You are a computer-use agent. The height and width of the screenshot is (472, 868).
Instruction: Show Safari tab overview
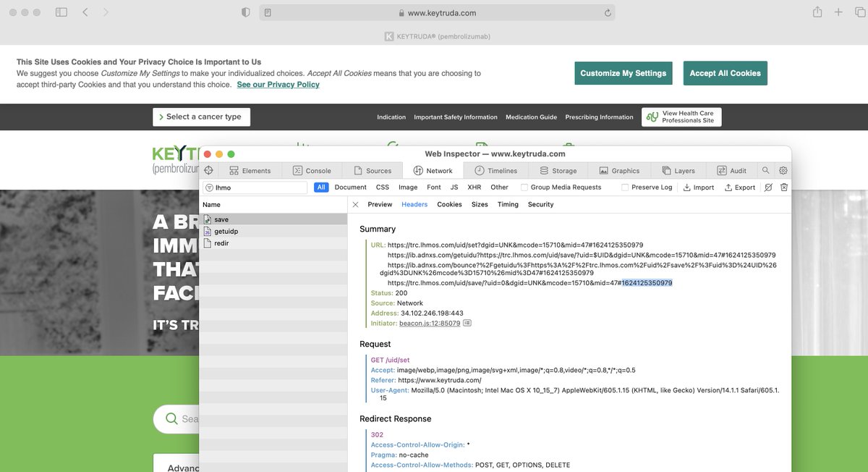tap(859, 12)
